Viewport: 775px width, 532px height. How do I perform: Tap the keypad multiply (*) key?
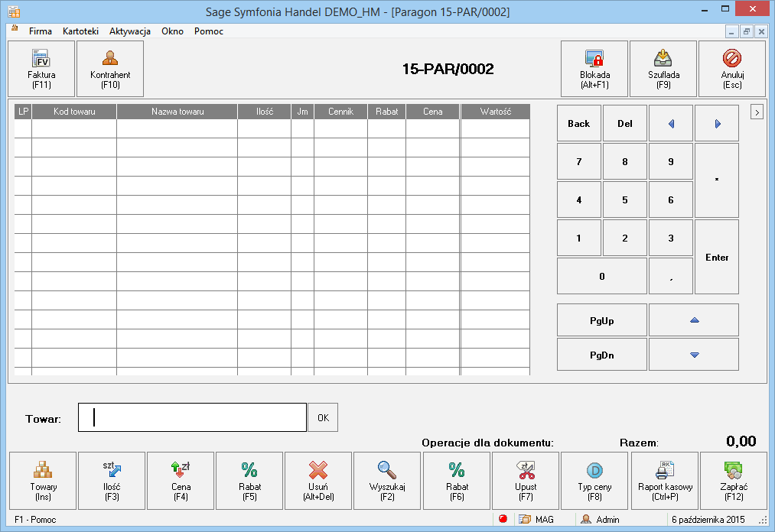tap(717, 180)
